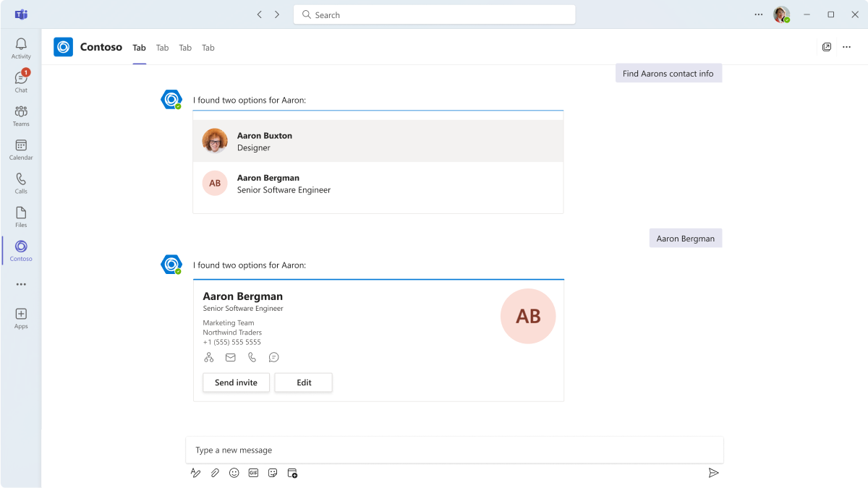The image size is (868, 488).
Task: Click the phone icon on contact card
Action: click(x=252, y=357)
